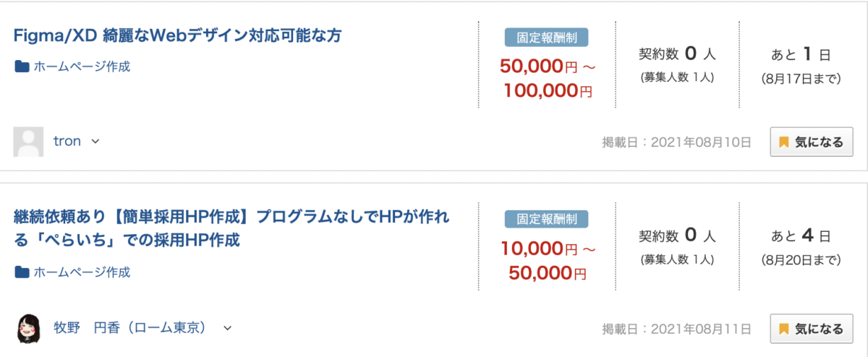Bookmark the Figma/XD job with 気になる
This screenshot has height=357, width=868.
pos(811,142)
